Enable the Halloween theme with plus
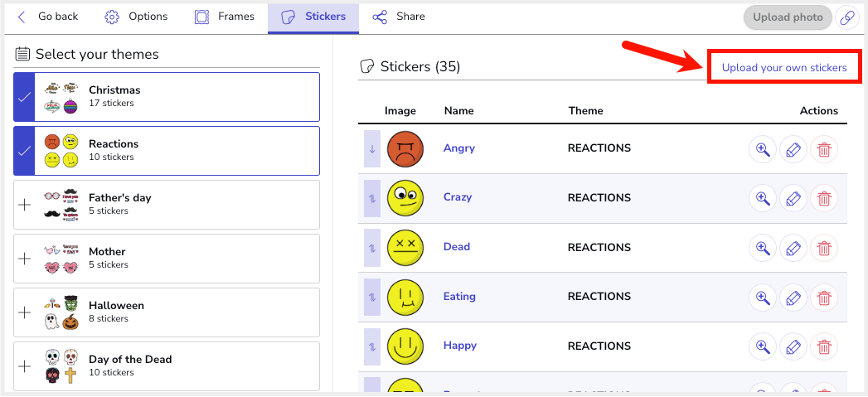The width and height of the screenshot is (868, 397). pos(24,312)
